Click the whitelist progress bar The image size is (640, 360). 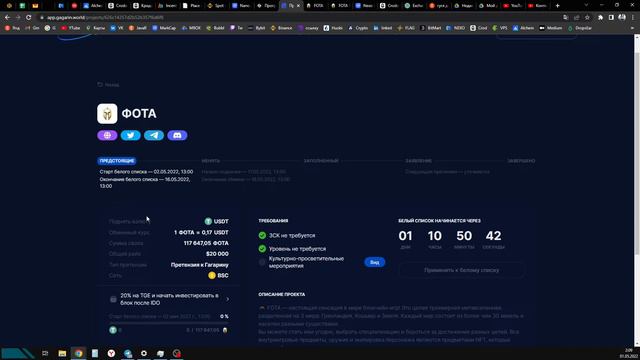[x=169, y=323]
